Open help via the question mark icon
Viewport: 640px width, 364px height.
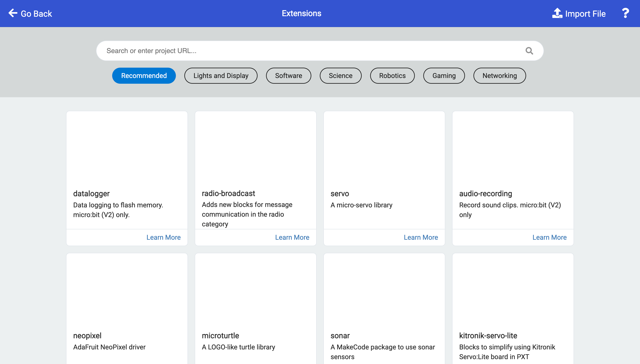(x=625, y=13)
